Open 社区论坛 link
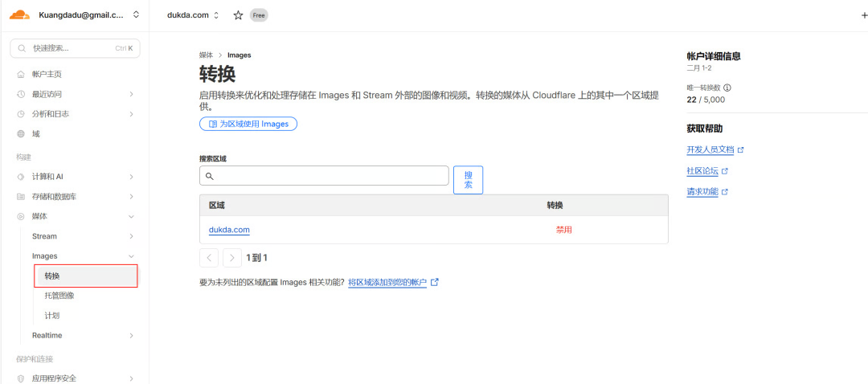 coord(702,171)
